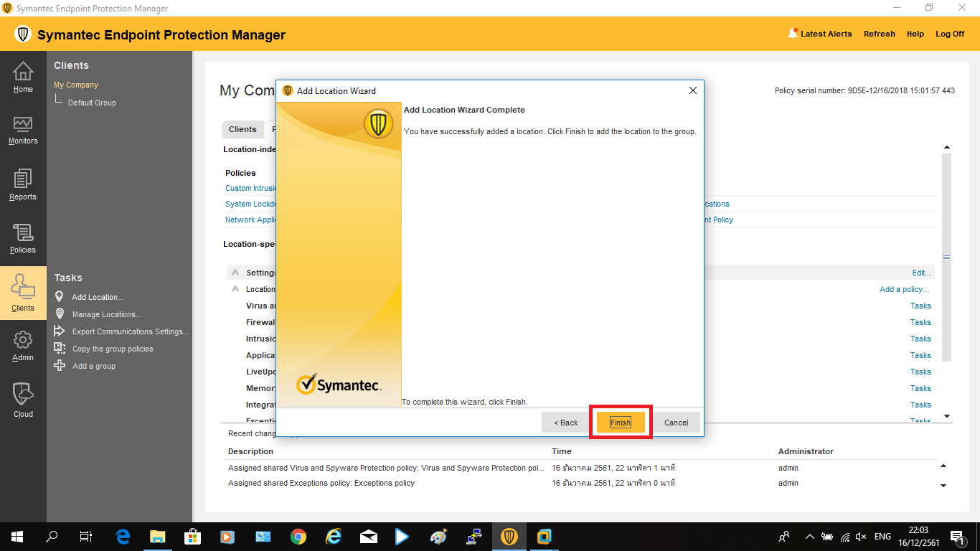Go back with the < Back button
Screen dimensions: 980x551
point(565,423)
